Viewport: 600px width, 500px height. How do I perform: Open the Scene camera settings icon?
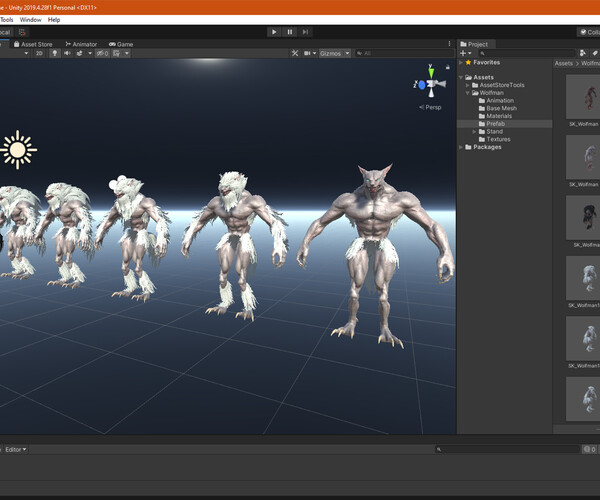click(x=307, y=54)
